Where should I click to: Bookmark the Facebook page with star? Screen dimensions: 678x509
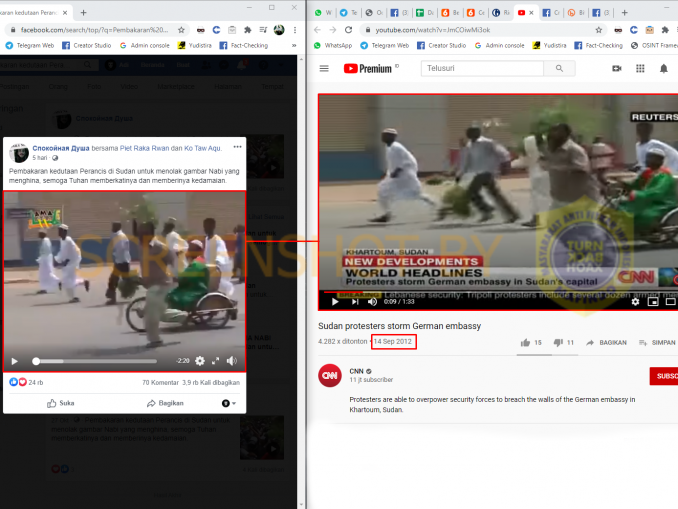182,30
